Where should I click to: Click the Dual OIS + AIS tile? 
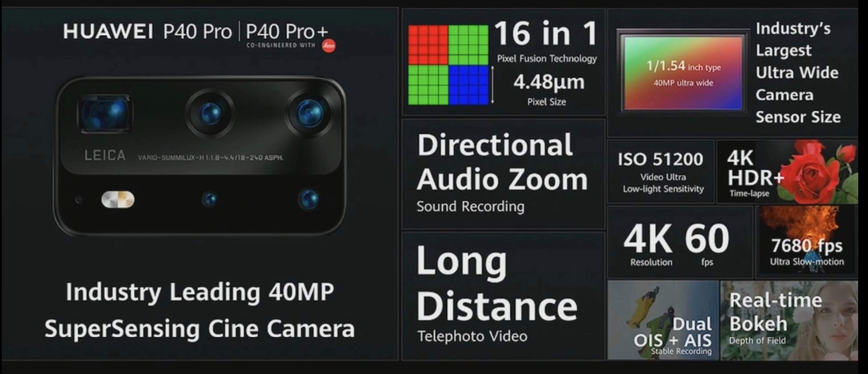click(663, 320)
